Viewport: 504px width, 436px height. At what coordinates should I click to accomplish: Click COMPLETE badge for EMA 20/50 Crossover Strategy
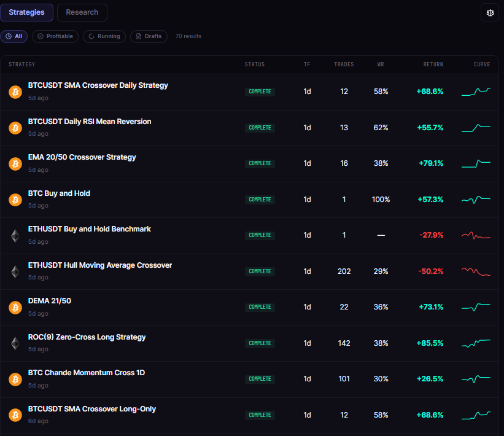click(x=260, y=163)
